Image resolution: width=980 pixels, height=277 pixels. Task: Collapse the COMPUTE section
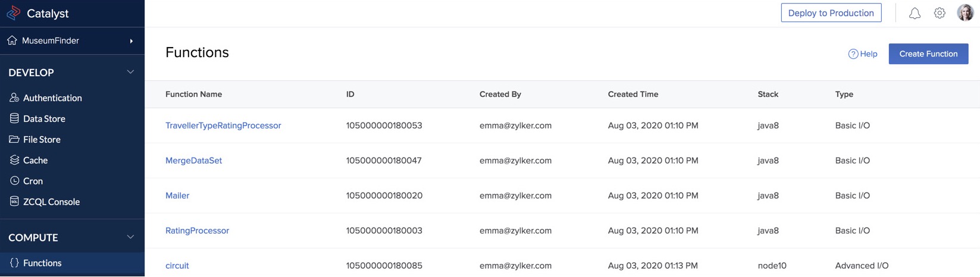point(130,237)
